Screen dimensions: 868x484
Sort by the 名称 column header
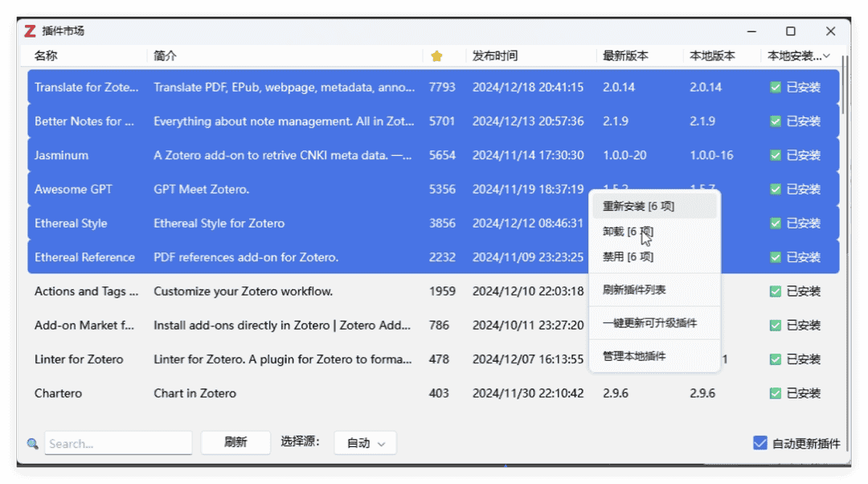pos(46,56)
